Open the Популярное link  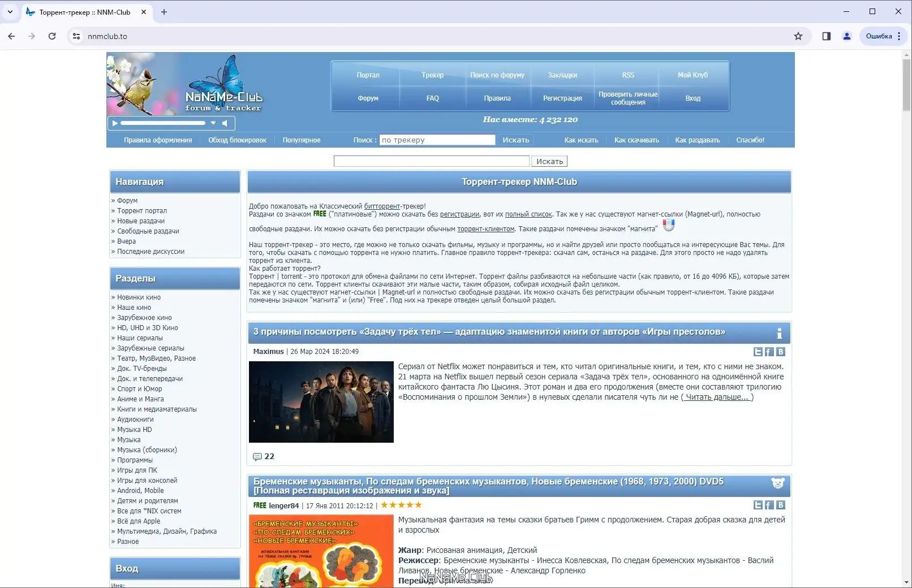(x=302, y=140)
